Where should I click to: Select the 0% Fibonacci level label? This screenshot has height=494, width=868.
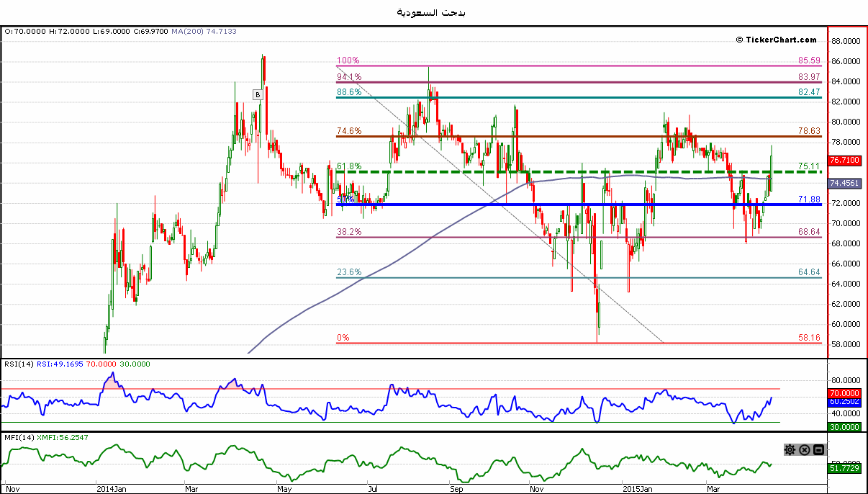tap(343, 338)
